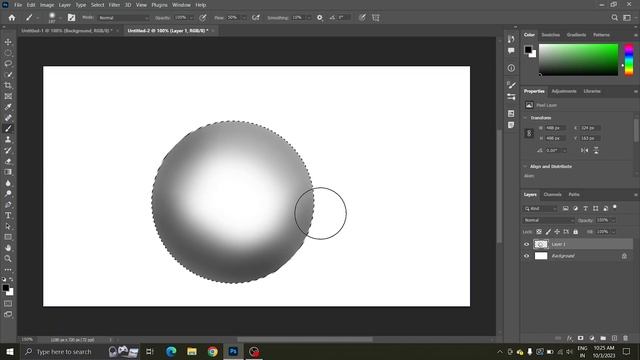Screen dimensions: 640x360
Task: Flip horizontal in Transform properties
Action: pos(584,150)
